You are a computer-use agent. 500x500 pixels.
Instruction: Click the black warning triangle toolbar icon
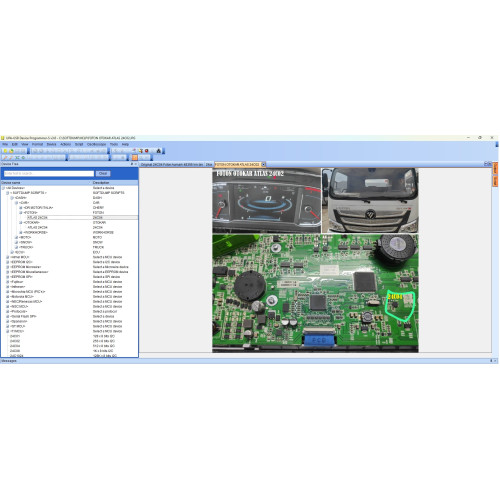click(x=159, y=151)
